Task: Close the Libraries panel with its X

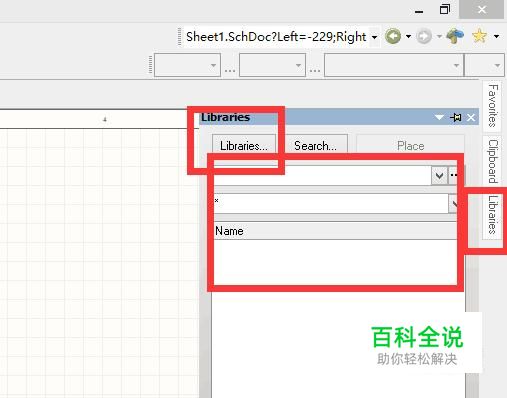Action: coord(471,117)
